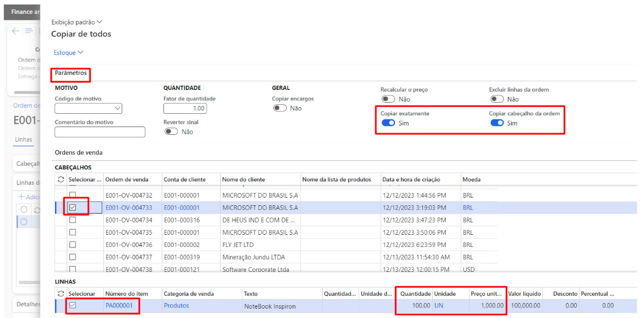The width and height of the screenshot is (644, 318).
Task: Refresh the Cabeçalhos grid
Action: click(x=61, y=179)
